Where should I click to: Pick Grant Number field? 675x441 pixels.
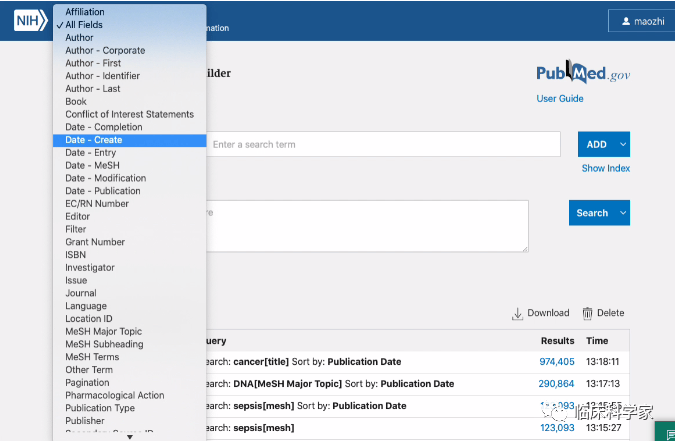pos(130,242)
